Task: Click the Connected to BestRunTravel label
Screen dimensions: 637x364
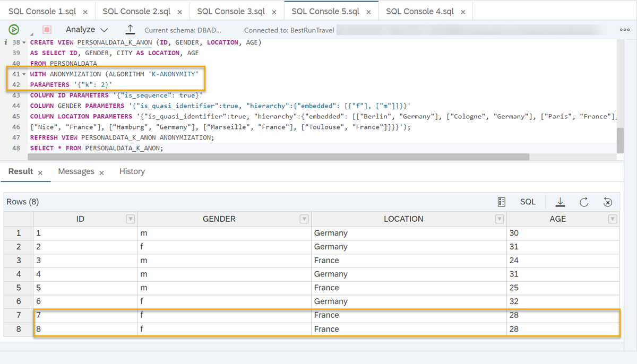Action: [x=289, y=30]
